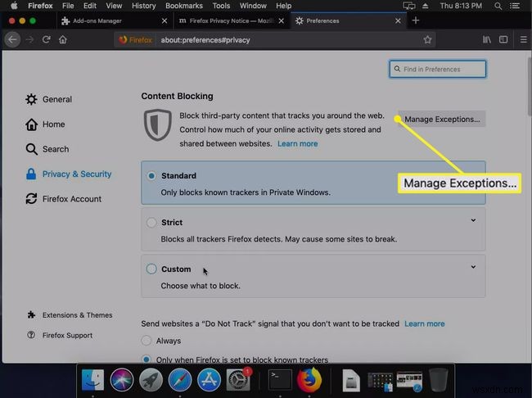Open Learn more link about Do Not Track

coord(425,323)
